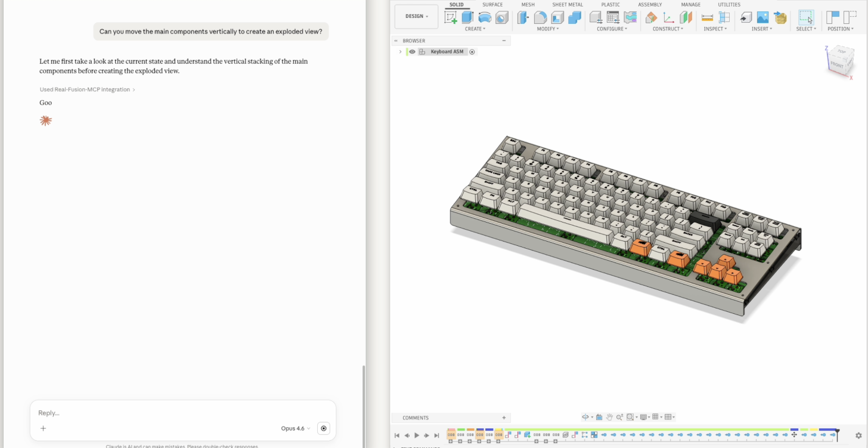
Task: Click inside the Reply message field
Action: 179,413
